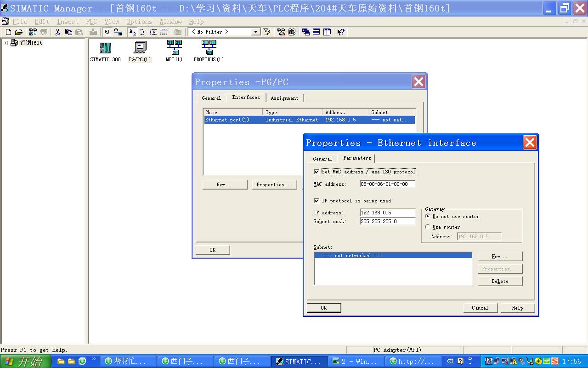This screenshot has height=368, width=588.
Task: Switch to Assignment tab in PG/PC properties
Action: point(284,98)
